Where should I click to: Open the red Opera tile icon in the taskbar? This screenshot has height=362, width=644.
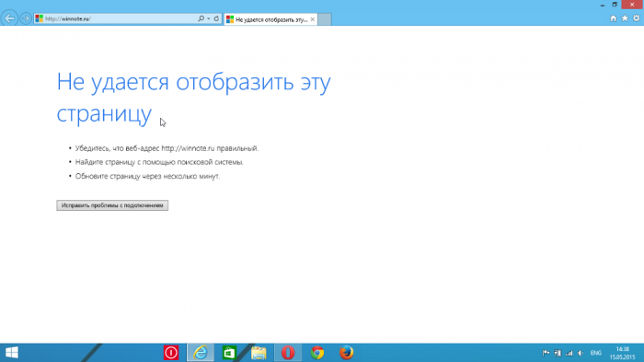click(x=171, y=353)
